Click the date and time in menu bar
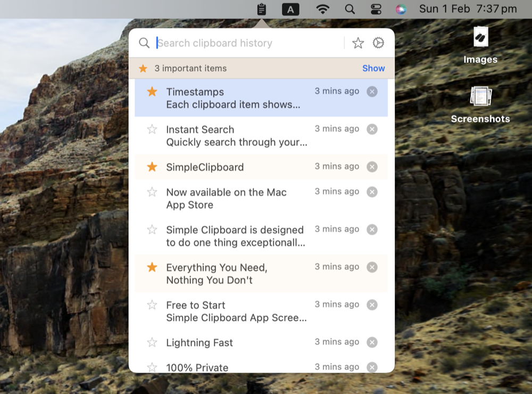The height and width of the screenshot is (394, 532). click(468, 9)
